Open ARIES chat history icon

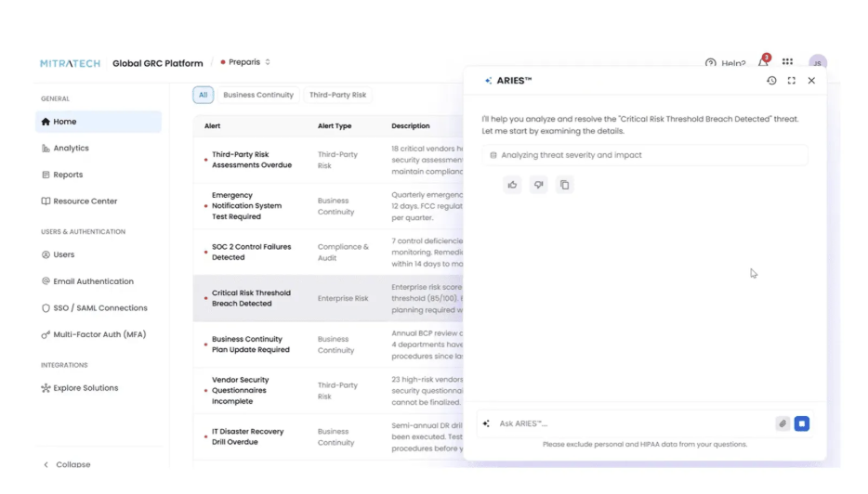tap(771, 81)
